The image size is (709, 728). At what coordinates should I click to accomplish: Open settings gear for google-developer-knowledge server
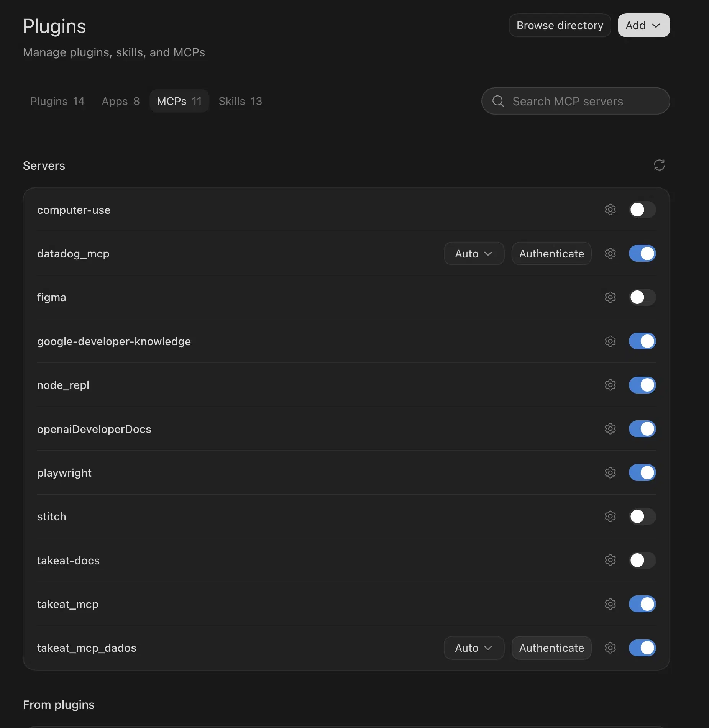[610, 341]
